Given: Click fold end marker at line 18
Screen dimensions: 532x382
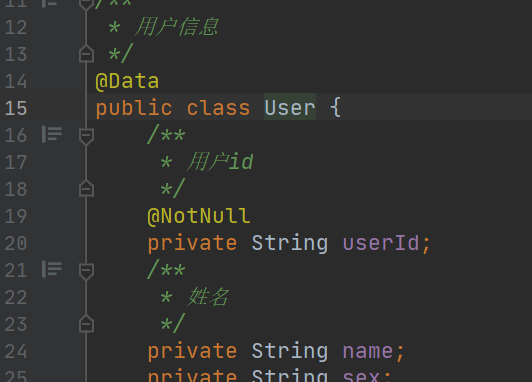Looking at the screenshot, I should (x=86, y=188).
